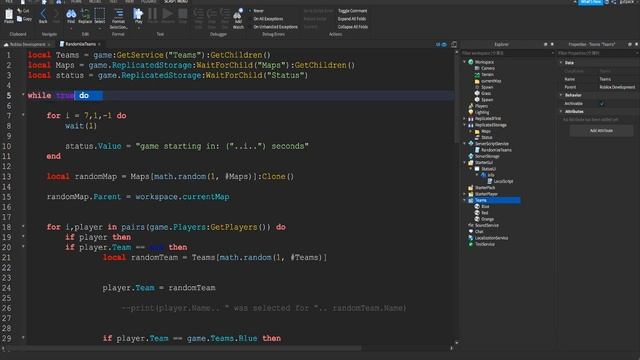640x360 pixels.
Task: Click Expand All Folds
Action: pyautogui.click(x=352, y=19)
